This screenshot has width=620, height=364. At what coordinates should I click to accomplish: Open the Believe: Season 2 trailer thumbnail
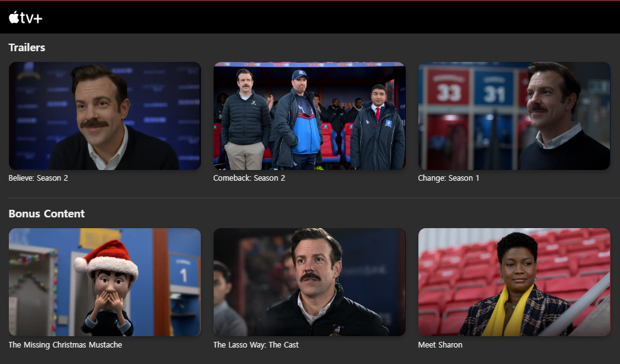point(105,116)
